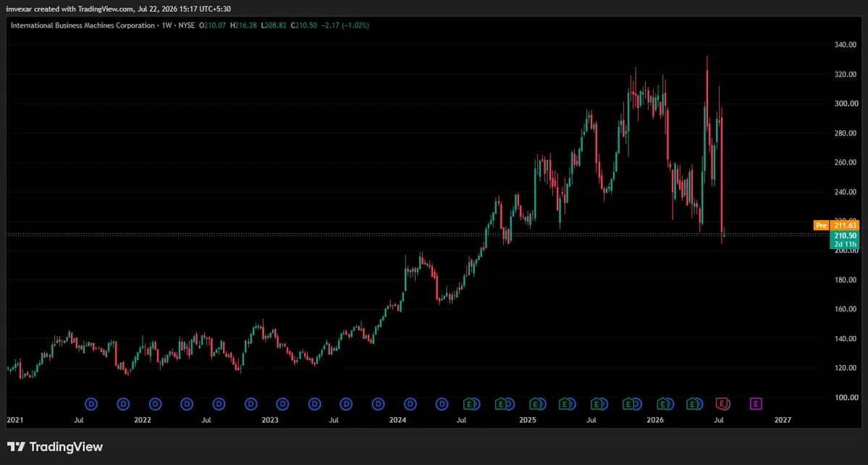Select the leftmost blue dividend marker

(x=91, y=404)
